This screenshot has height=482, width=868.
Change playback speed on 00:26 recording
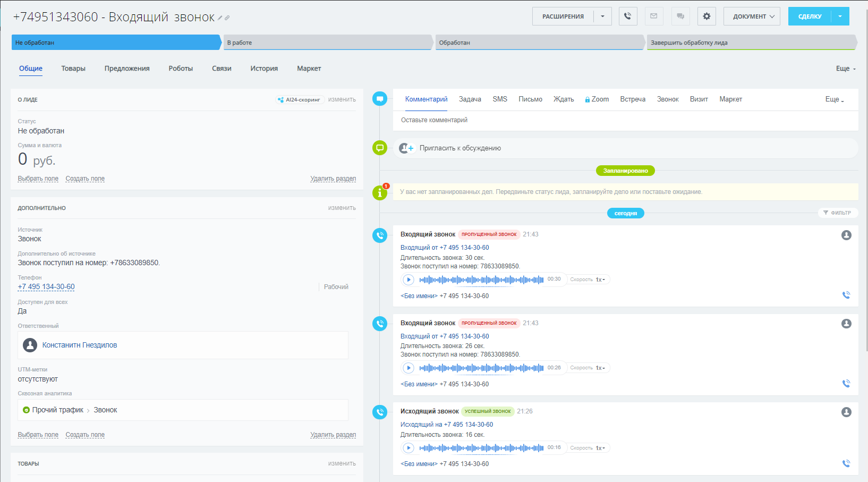tap(600, 368)
